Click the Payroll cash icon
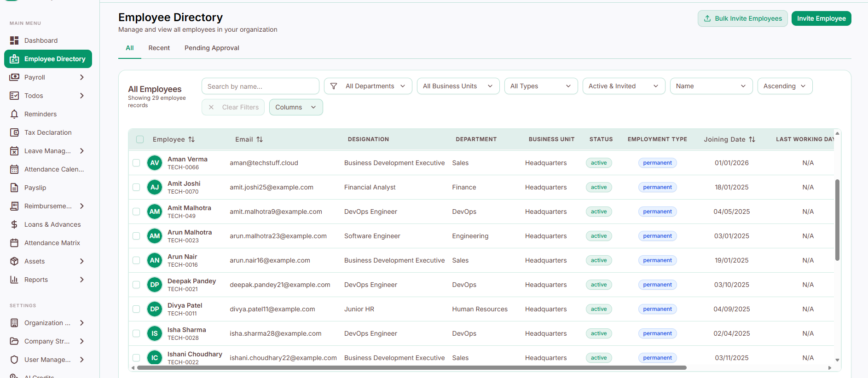Viewport: 868px width, 378px height. coord(14,77)
